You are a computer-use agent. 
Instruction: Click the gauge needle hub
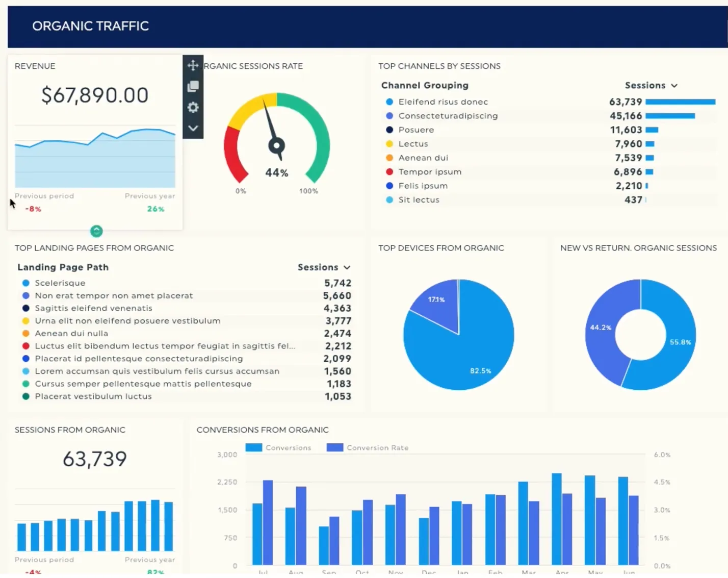pyautogui.click(x=277, y=146)
